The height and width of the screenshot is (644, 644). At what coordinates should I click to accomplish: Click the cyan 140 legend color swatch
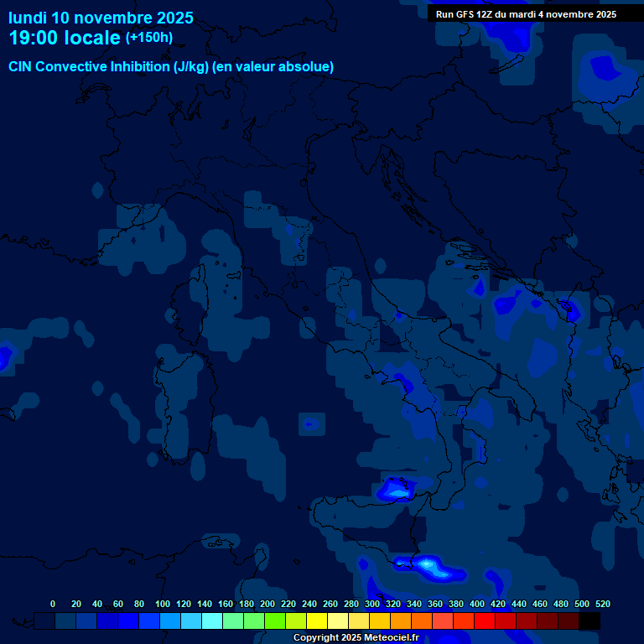point(191,621)
